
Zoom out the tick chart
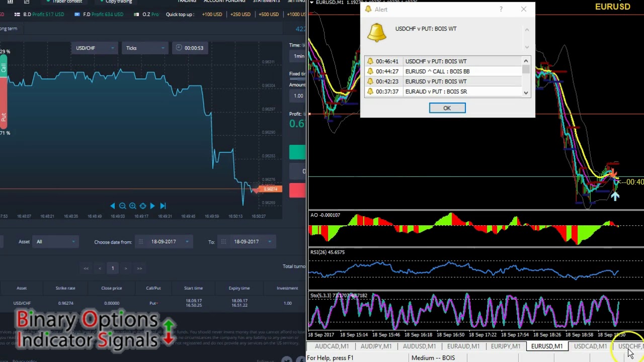pos(122,206)
